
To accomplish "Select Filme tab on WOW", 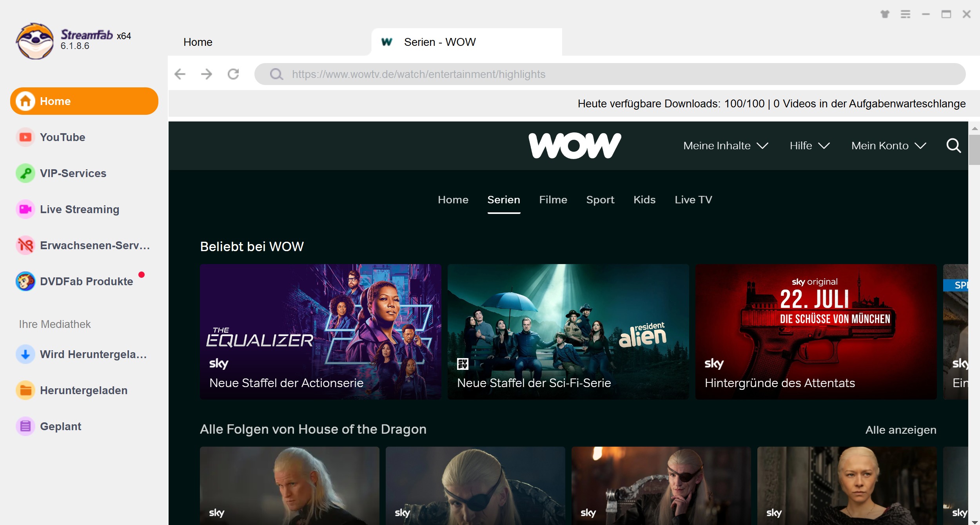I will (x=554, y=200).
